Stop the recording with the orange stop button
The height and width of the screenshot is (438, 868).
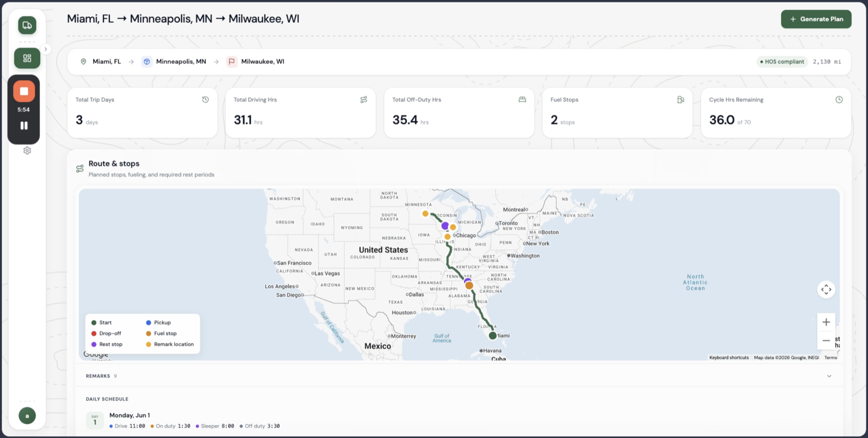point(24,91)
